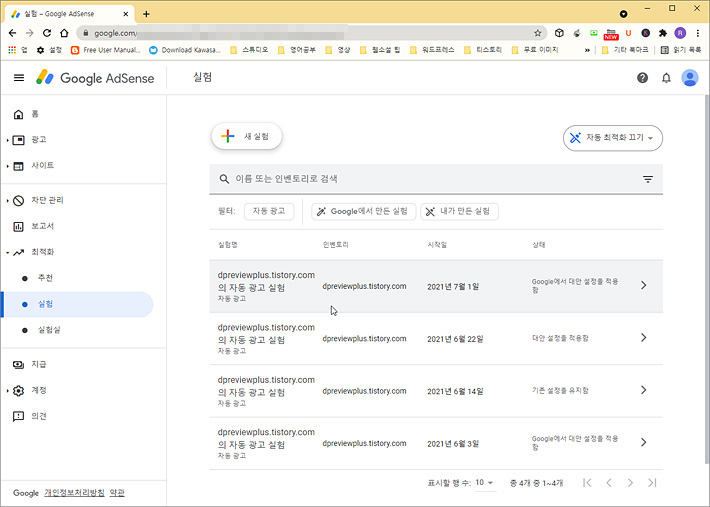
Task: Click the 보고서 reports icon
Action: click(18, 226)
